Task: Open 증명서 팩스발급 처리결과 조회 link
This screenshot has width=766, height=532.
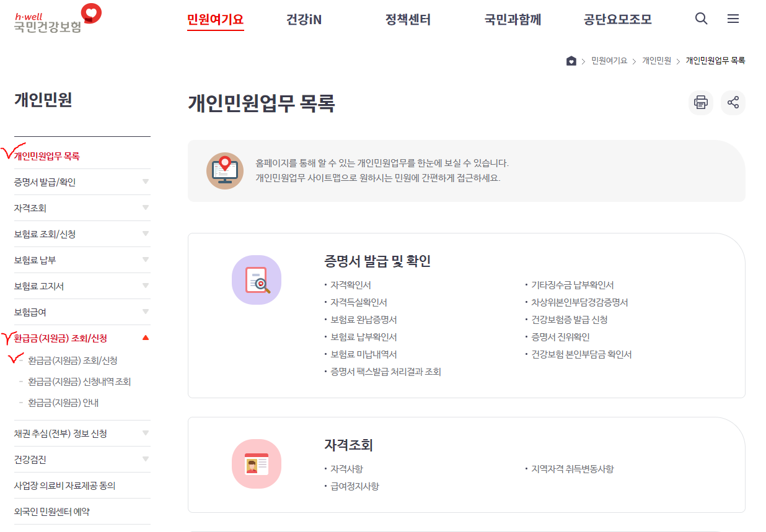Action: coord(385,372)
